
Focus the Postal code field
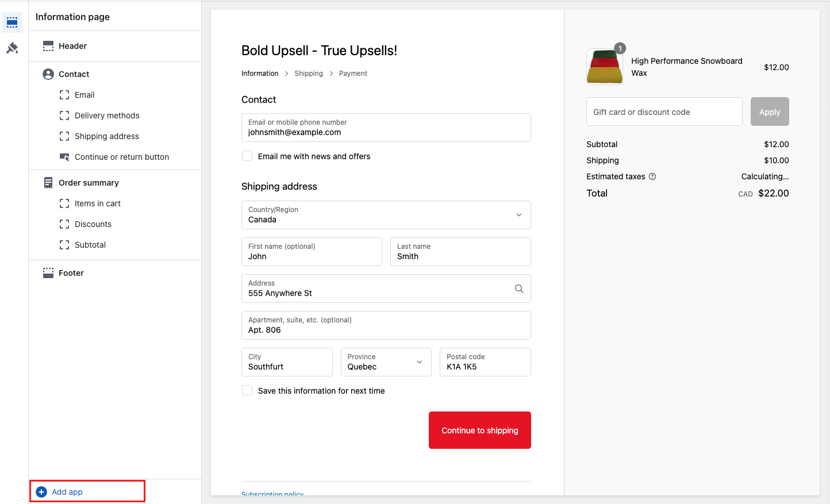tap(485, 362)
